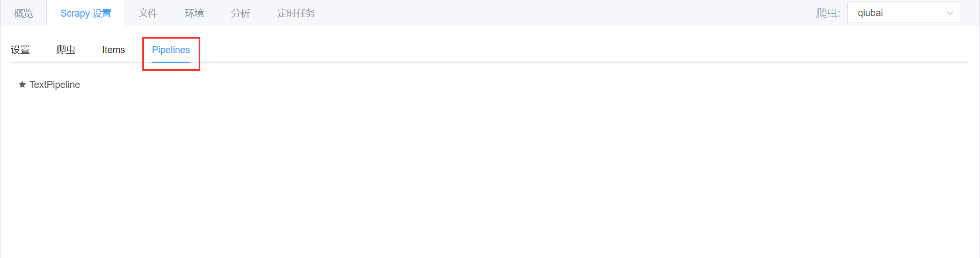This screenshot has width=980, height=258.
Task: Click the 爬虫: label beside the dropdown
Action: click(x=827, y=13)
